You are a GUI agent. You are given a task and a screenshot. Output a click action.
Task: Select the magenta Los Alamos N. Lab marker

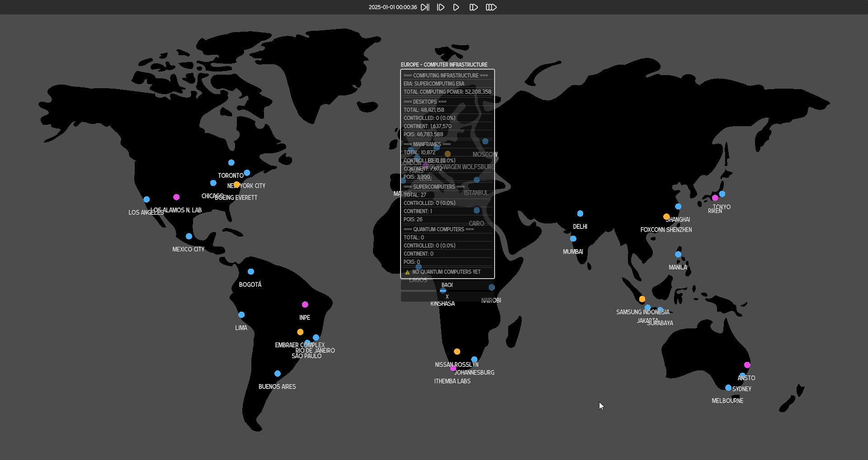176,197
